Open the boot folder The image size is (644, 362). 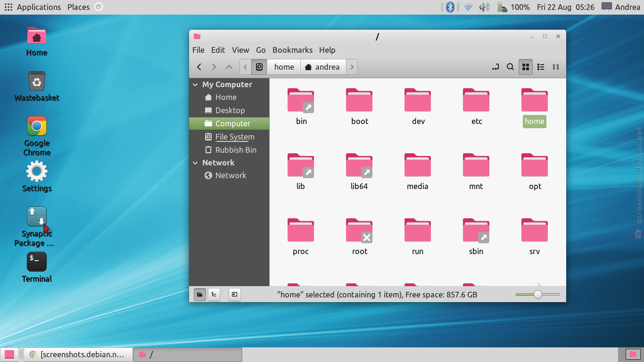point(359,101)
